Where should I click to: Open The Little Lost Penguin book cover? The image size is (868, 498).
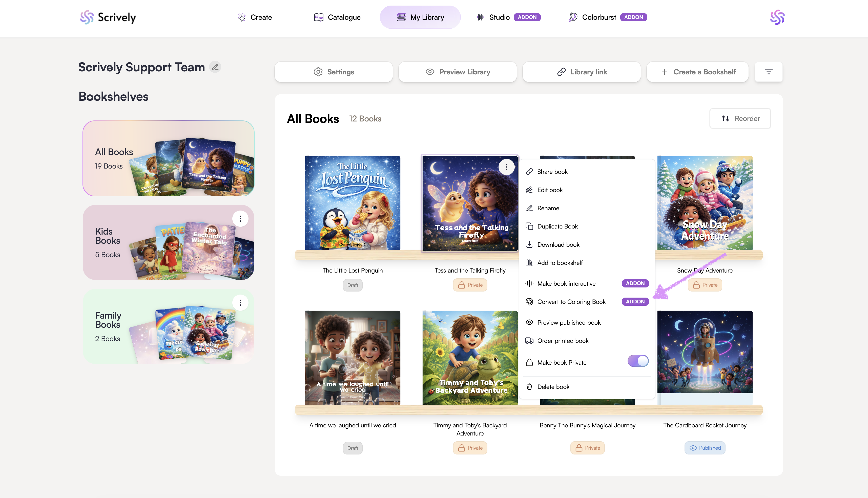pos(352,203)
